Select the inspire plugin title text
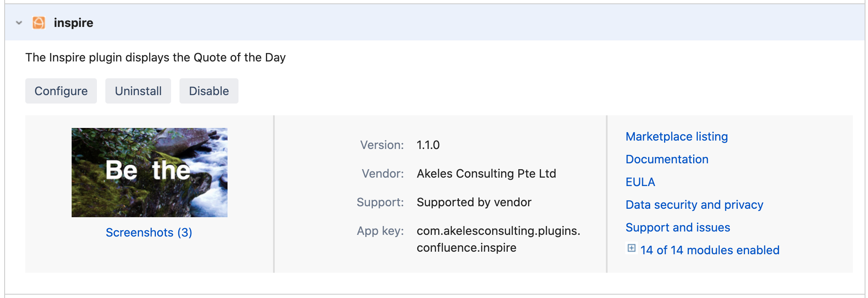 (x=73, y=23)
